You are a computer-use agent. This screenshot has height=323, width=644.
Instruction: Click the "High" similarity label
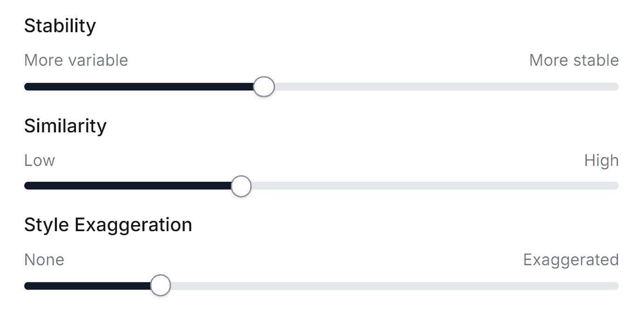[x=601, y=161]
